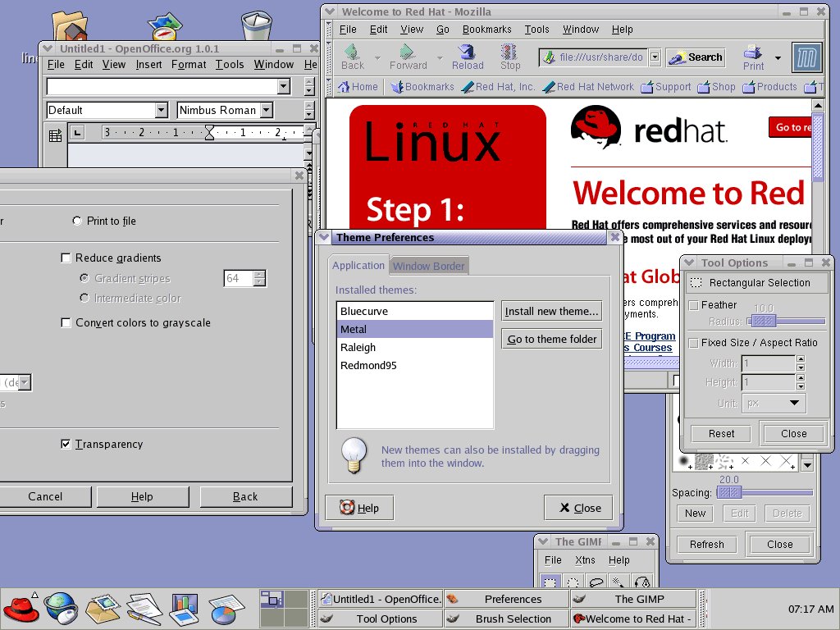Open the Nimbus Roman font dropdown

click(267, 111)
